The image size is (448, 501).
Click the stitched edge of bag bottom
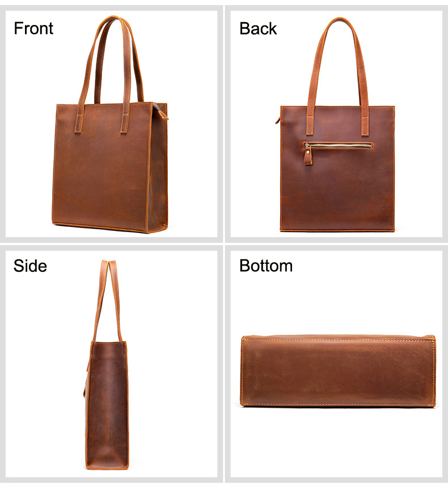pos(338,405)
